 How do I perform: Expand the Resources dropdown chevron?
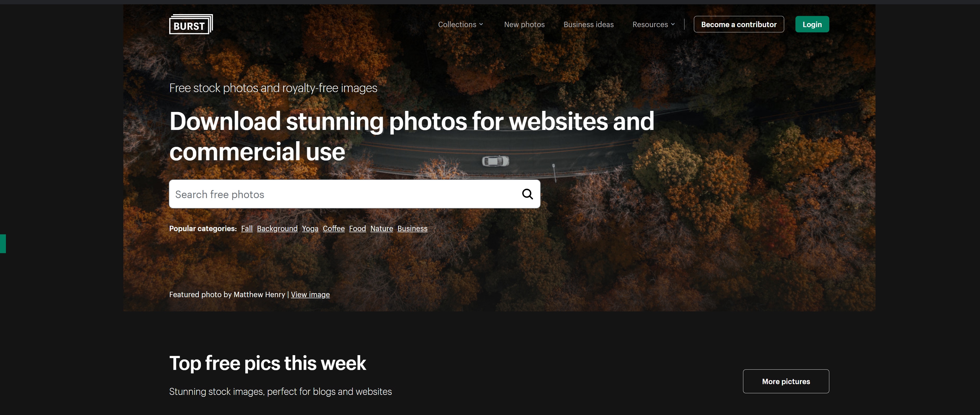click(673, 24)
